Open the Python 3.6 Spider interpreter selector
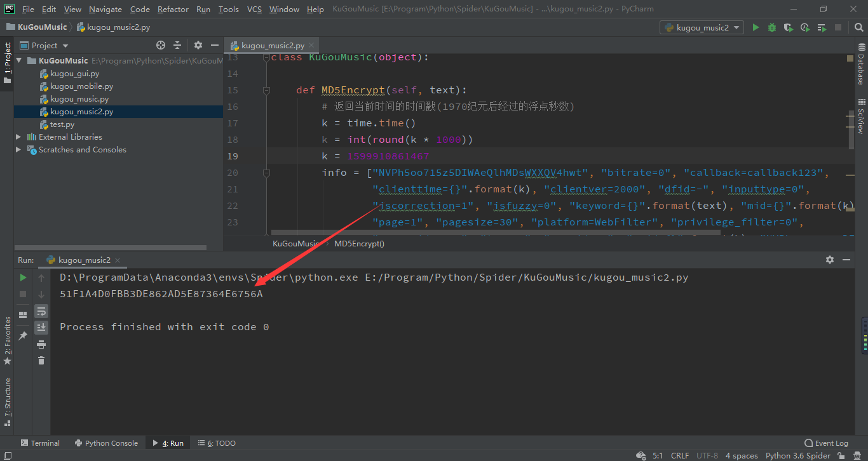 pyautogui.click(x=798, y=455)
